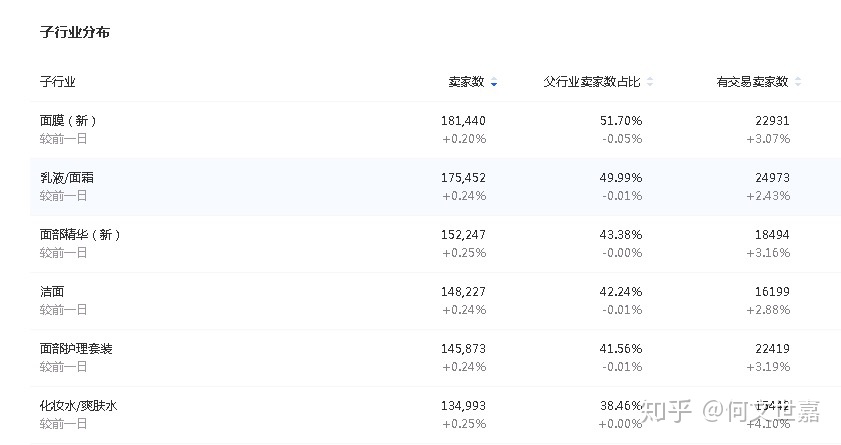Screen dimensions: 841x445
Task: Open the 化妆水/爽肤水 sub-industry
Action: tap(79, 406)
